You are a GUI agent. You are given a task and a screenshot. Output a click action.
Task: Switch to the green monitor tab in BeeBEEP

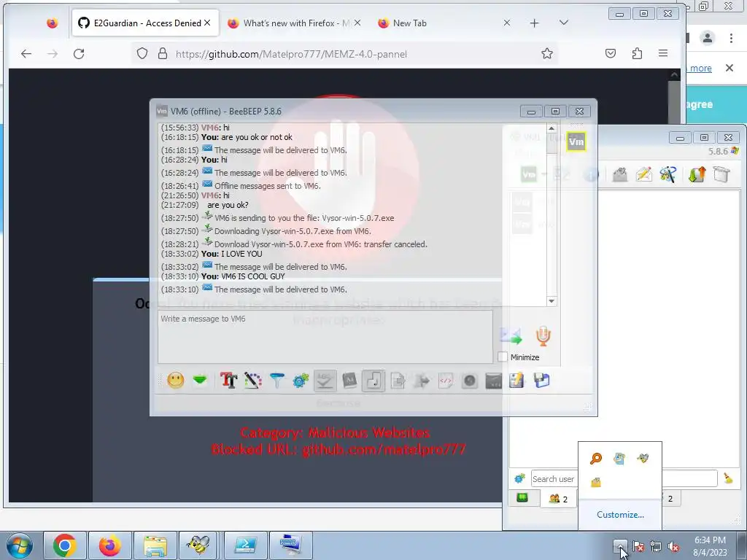(x=522, y=498)
